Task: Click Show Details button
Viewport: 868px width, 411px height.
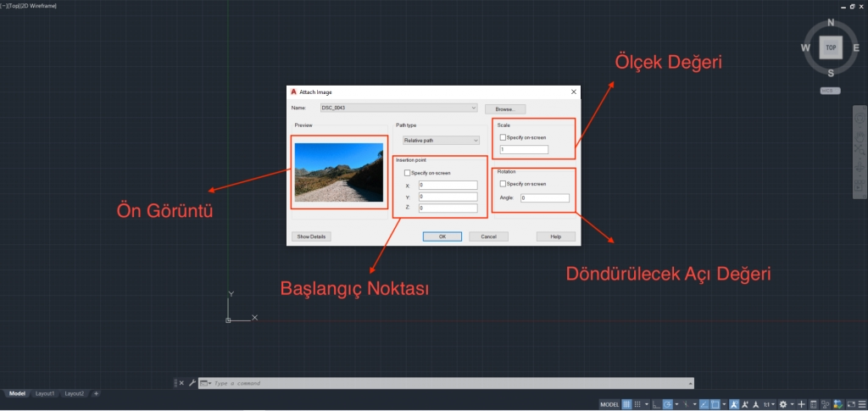Action: [311, 236]
